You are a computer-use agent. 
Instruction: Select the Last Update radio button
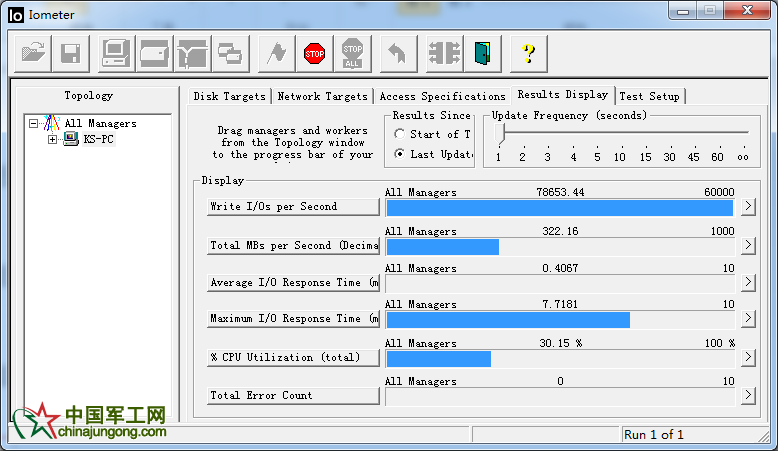tap(400, 154)
